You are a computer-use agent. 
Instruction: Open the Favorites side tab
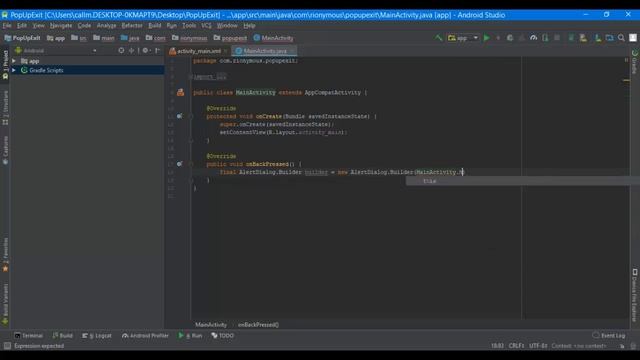[x=5, y=255]
